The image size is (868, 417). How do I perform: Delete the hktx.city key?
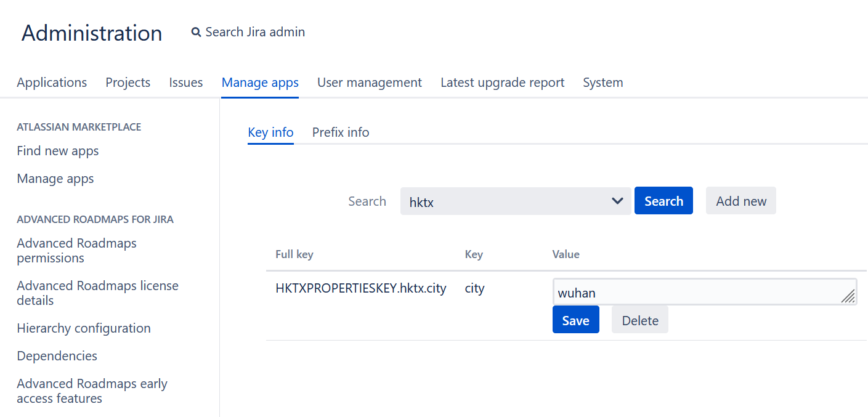640,320
